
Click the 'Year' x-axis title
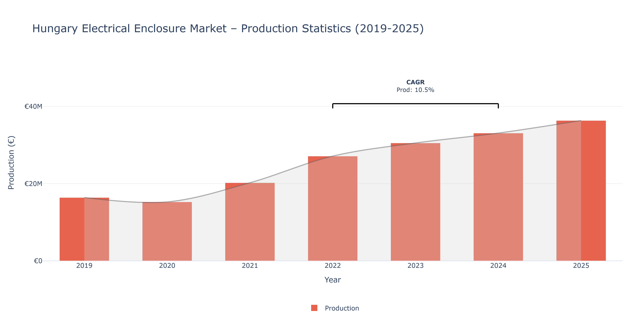tap(332, 280)
